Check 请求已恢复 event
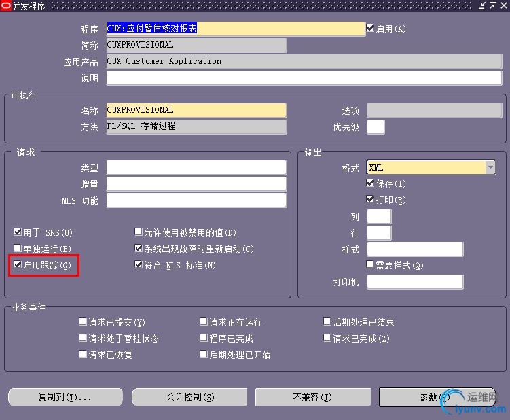This screenshot has height=420, width=510. coord(83,354)
